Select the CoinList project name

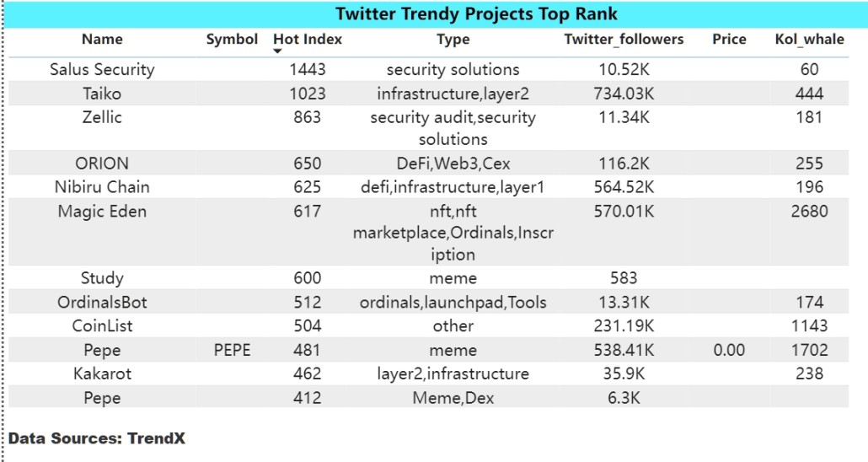click(x=102, y=325)
